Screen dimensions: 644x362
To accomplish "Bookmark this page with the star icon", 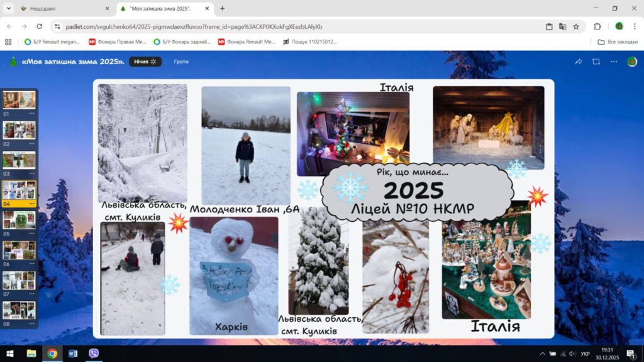I will (576, 26).
